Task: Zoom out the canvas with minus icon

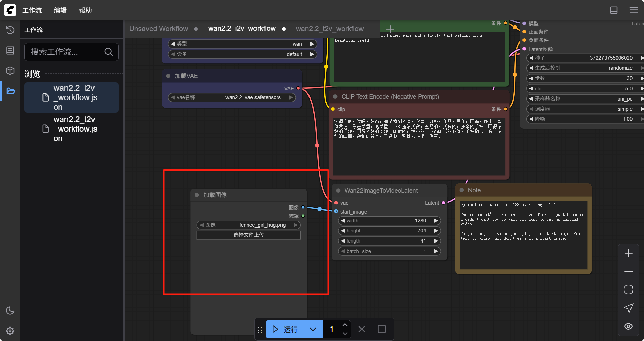Action: (x=628, y=272)
